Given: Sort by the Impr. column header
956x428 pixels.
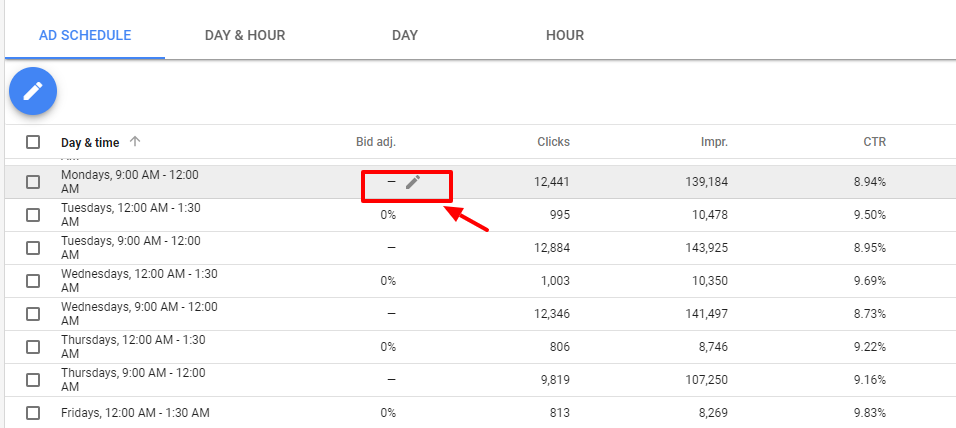Looking at the screenshot, I should click(x=715, y=142).
